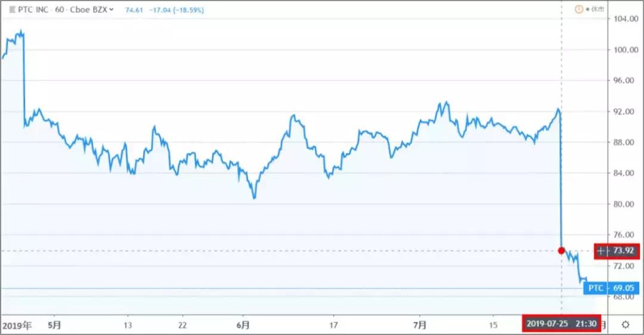Click the 15 date axis label

pos(493,325)
